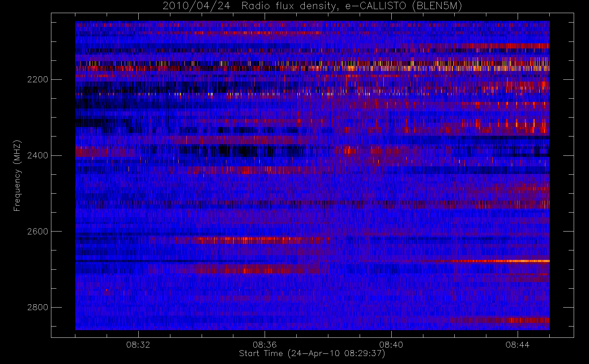The image size is (589, 364).
Task: Click the 2400 frequency tick label
Action: (x=37, y=155)
